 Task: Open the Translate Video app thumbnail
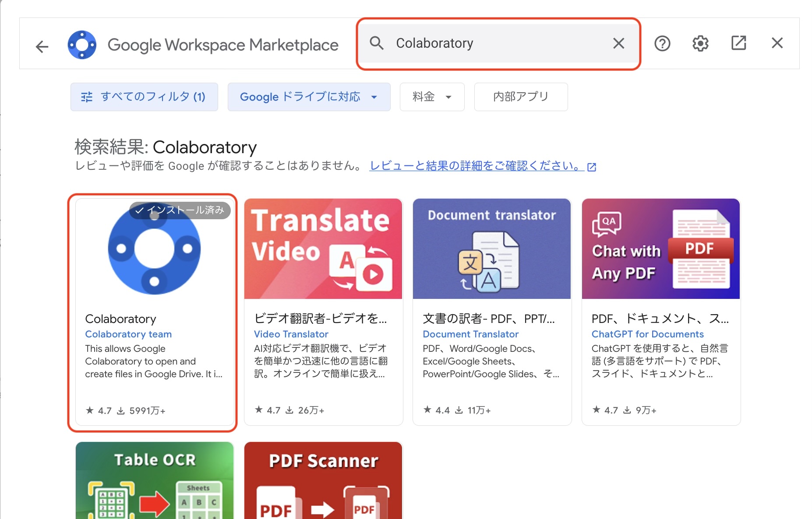click(x=323, y=249)
